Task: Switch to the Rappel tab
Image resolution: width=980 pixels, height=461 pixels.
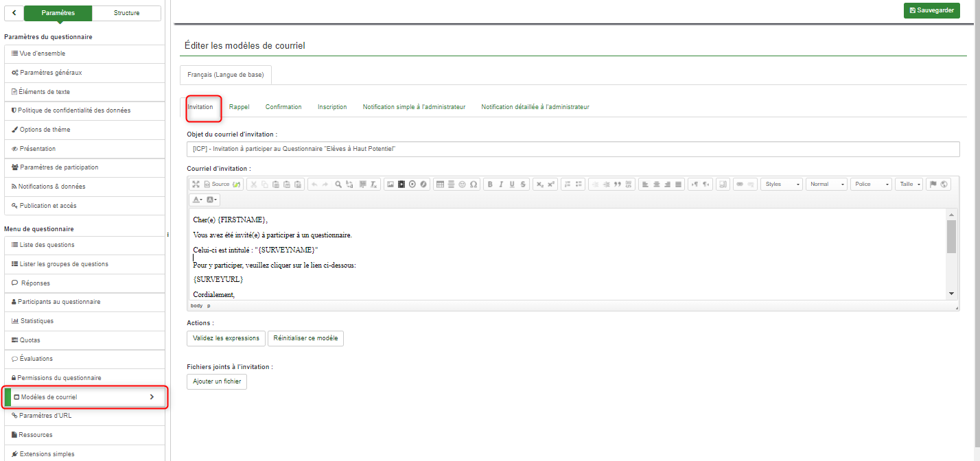Action: pos(239,107)
